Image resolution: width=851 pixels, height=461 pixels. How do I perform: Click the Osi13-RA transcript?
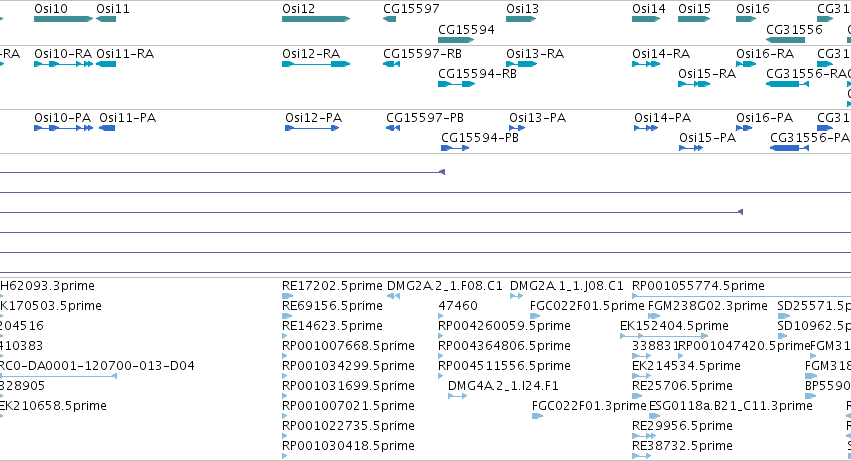tap(521, 64)
